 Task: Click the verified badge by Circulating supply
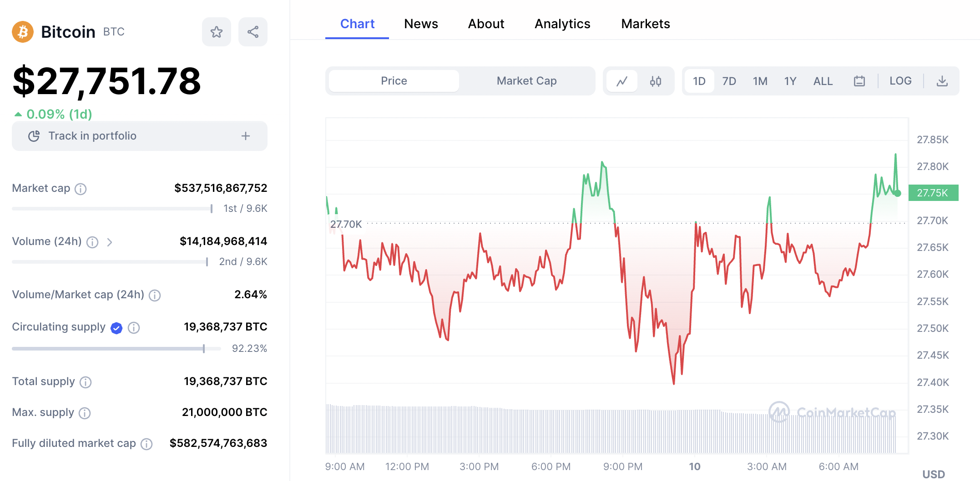pyautogui.click(x=116, y=328)
